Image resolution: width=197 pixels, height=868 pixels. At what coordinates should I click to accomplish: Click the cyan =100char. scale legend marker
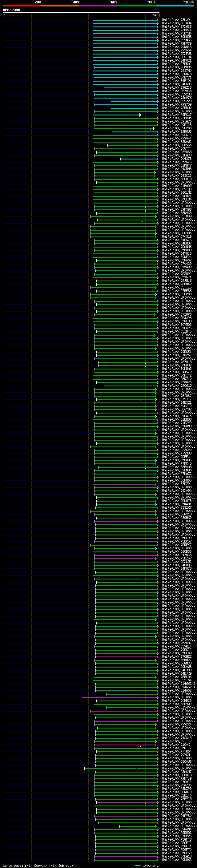pos(137,866)
